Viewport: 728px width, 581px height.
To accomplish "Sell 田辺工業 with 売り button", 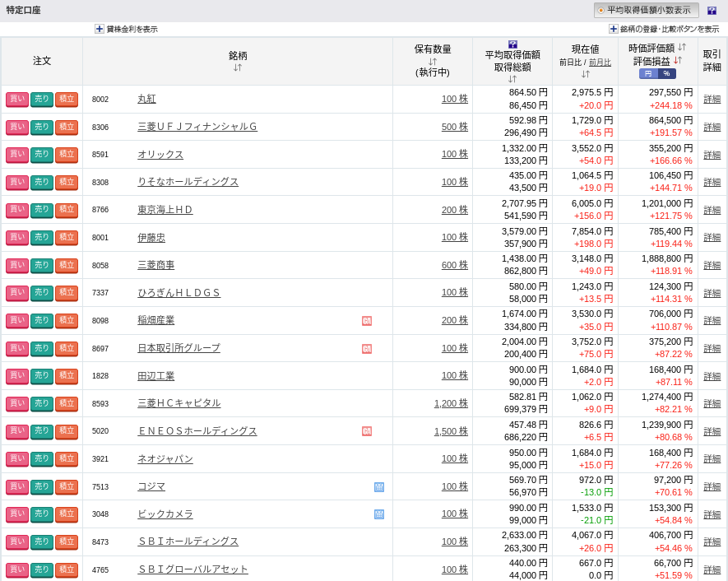I will click(42, 376).
